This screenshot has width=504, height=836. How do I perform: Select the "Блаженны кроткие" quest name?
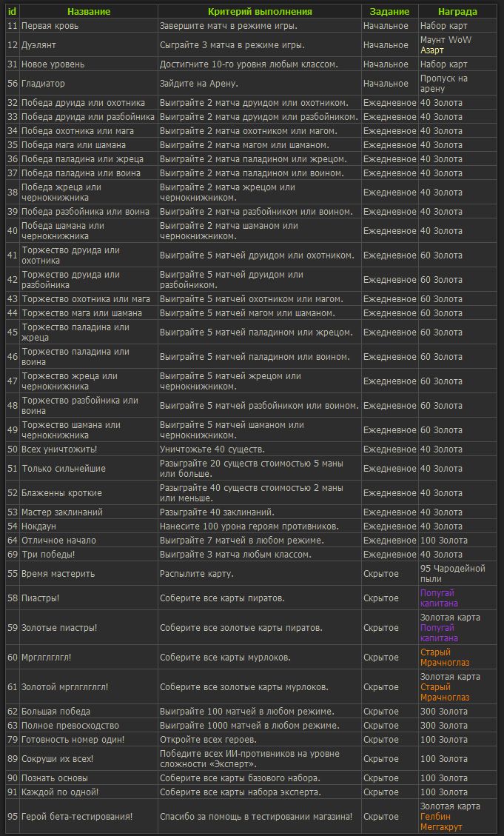click(x=61, y=492)
